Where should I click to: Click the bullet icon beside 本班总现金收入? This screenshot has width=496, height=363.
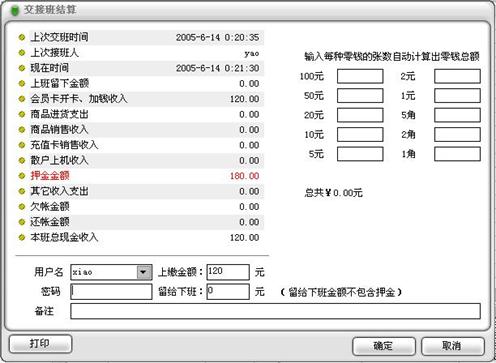click(x=22, y=237)
